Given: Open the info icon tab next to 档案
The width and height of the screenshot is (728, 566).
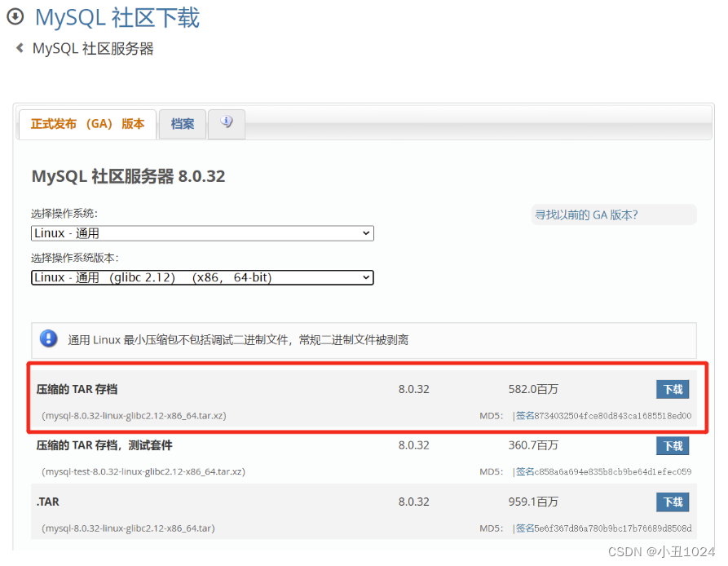Looking at the screenshot, I should [x=226, y=123].
